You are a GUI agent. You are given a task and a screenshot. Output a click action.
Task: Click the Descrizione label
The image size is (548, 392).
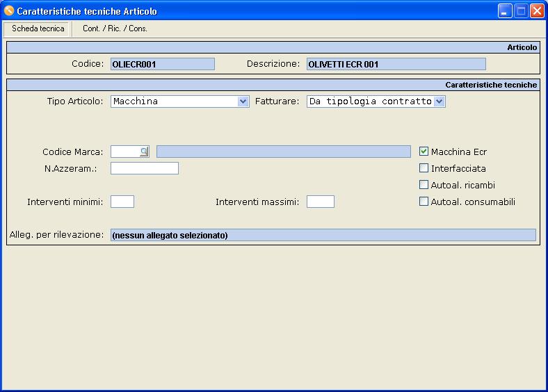273,64
